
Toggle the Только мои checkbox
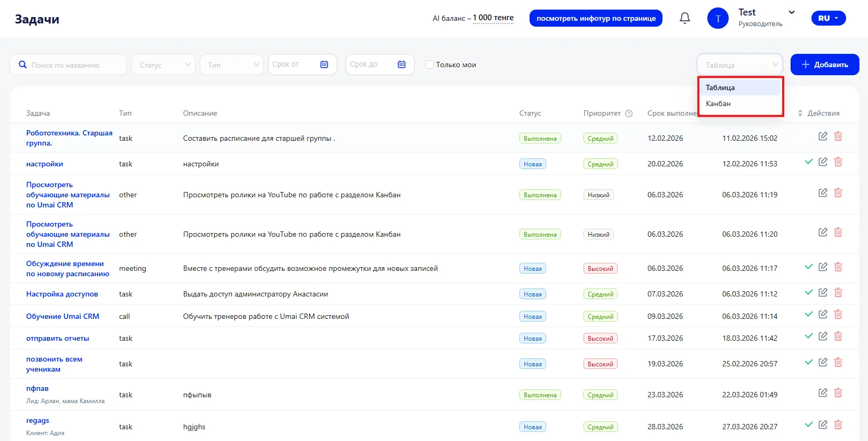[430, 65]
